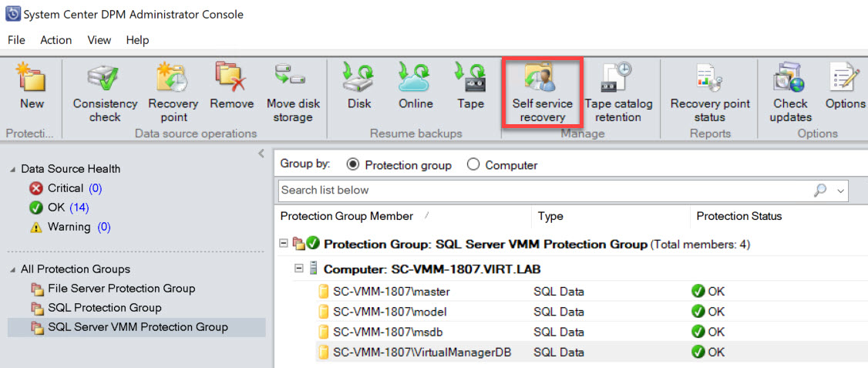Create a Recovery point via toolbar
This screenshot has height=368, width=868.
coord(172,78)
